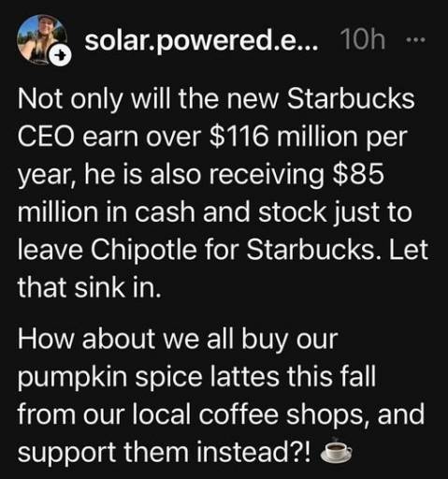Tap the plus follow badge on avatar
The width and height of the screenshot is (448, 479).
click(61, 56)
